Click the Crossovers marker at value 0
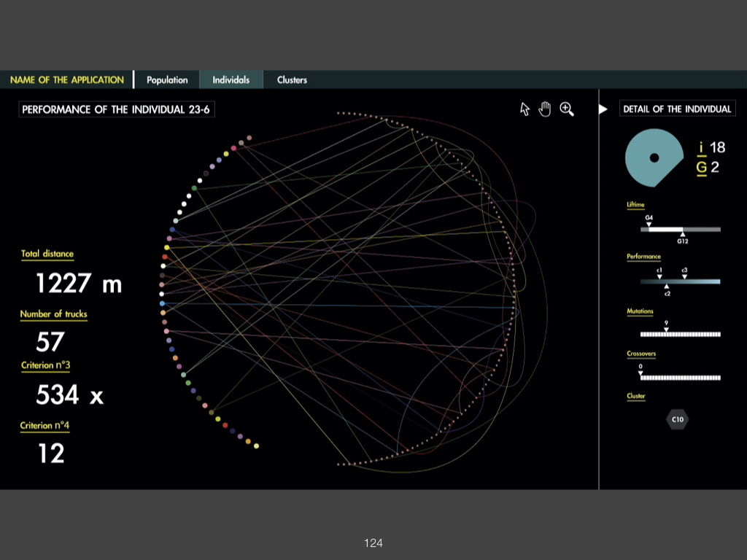The width and height of the screenshot is (747, 560). (x=641, y=373)
